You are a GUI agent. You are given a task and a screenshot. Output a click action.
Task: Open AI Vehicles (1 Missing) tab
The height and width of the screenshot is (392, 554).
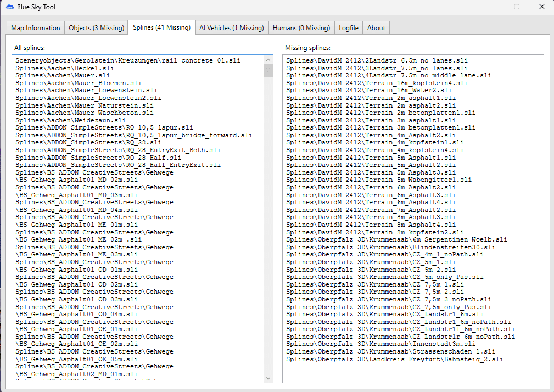tap(231, 28)
